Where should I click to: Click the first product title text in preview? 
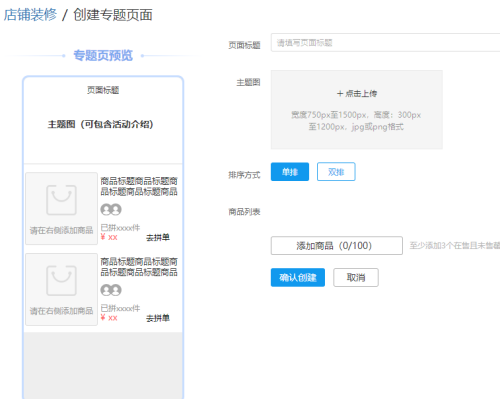coord(139,186)
